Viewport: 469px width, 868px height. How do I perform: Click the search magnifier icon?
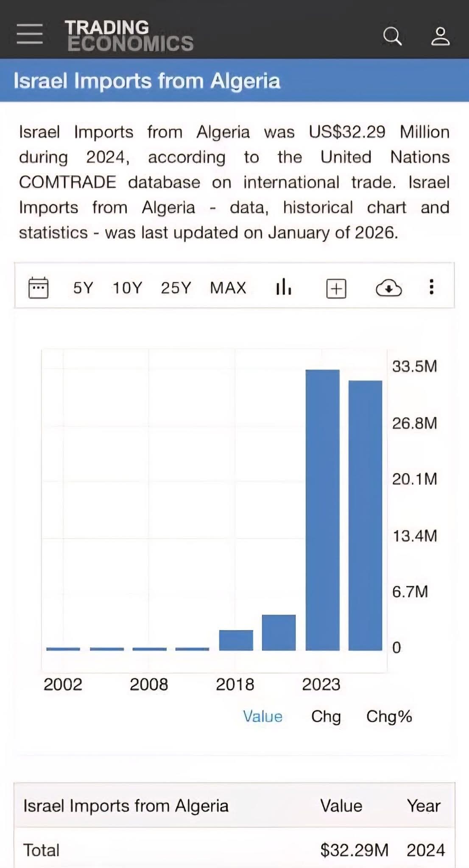pyautogui.click(x=392, y=36)
